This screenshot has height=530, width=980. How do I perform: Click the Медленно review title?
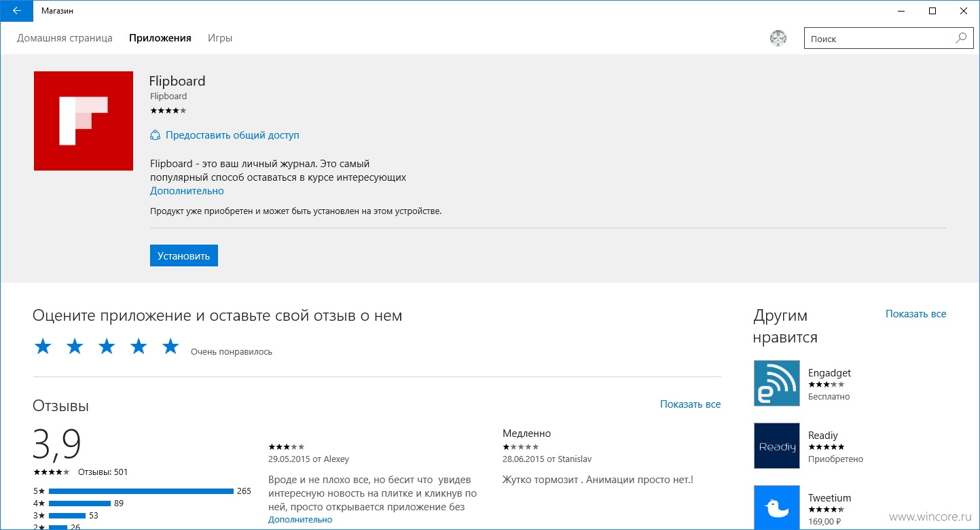(526, 434)
